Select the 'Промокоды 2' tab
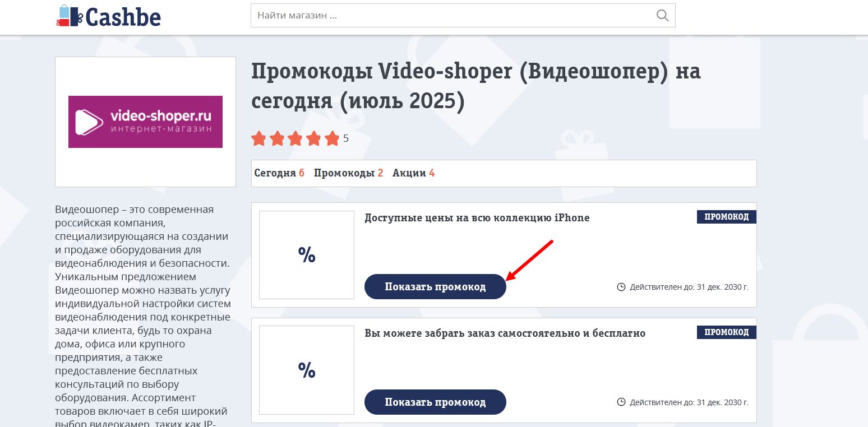The width and height of the screenshot is (868, 427). [348, 173]
